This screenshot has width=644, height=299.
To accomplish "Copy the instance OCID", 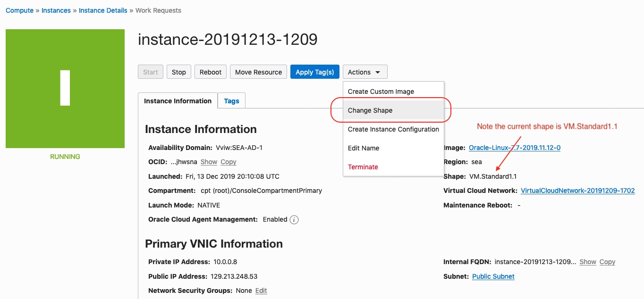I will coord(228,161).
